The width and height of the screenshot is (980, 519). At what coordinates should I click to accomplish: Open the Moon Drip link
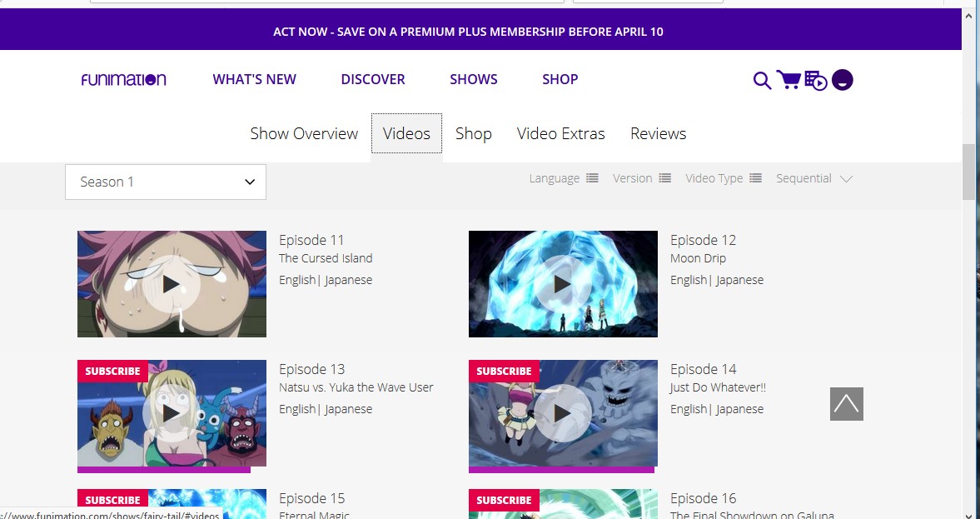[x=698, y=258]
